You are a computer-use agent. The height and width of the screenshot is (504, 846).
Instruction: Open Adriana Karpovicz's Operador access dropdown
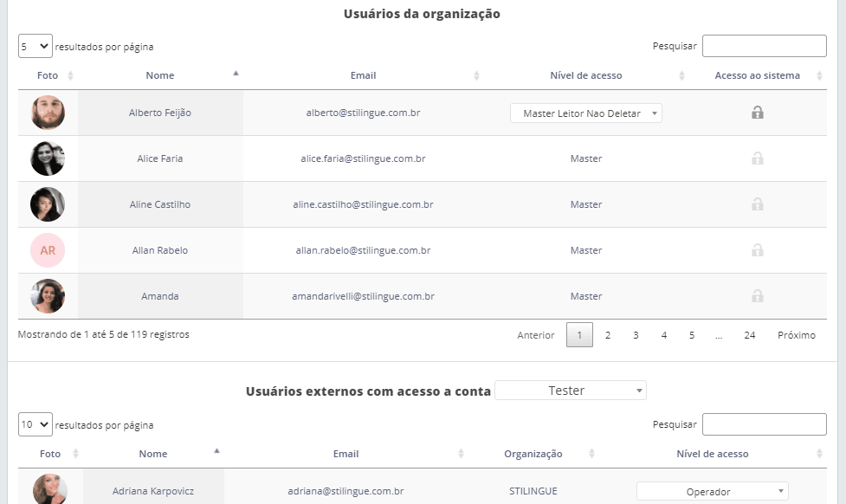pos(713,492)
